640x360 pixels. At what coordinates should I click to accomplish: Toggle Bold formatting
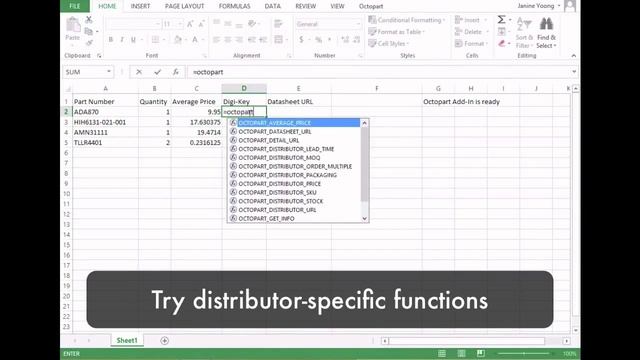[110, 40]
